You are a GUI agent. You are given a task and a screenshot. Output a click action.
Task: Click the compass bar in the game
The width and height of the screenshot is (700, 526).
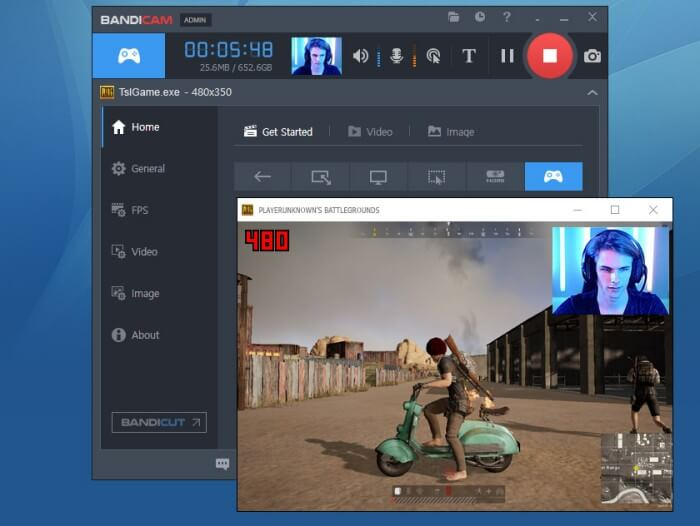(449, 231)
